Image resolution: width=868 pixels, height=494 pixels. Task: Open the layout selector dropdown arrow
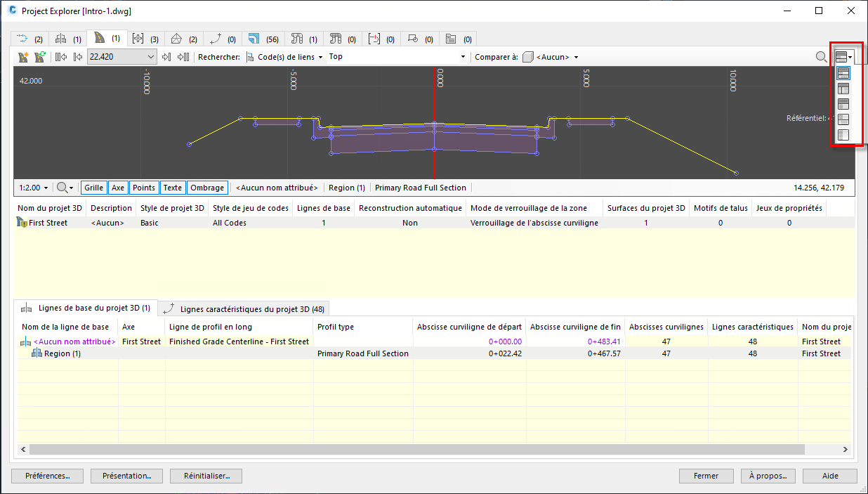[850, 57]
